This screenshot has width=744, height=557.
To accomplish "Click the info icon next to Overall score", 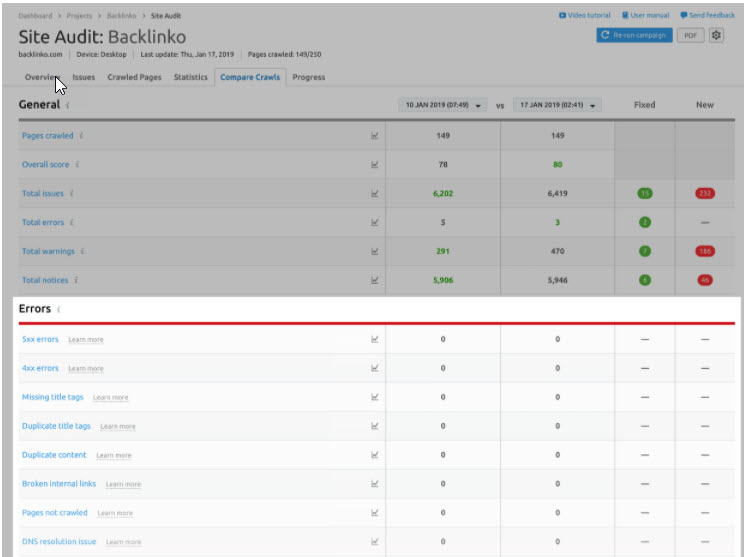I will [x=77, y=165].
